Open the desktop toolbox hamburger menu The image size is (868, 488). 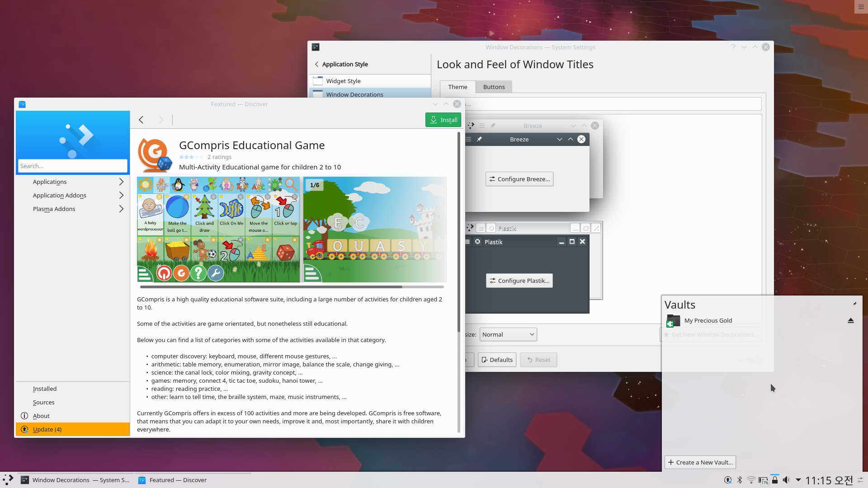click(x=861, y=7)
